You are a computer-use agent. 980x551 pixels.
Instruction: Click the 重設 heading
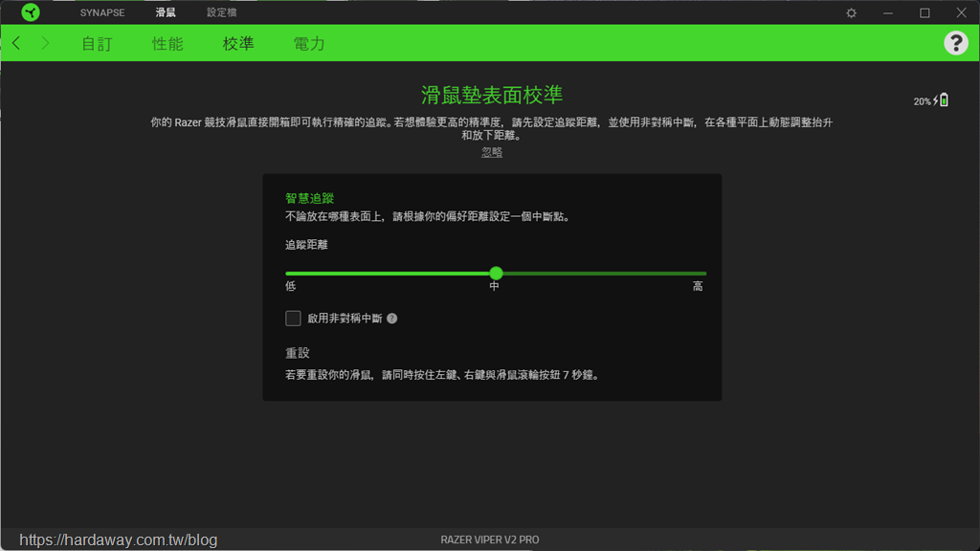pos(298,353)
